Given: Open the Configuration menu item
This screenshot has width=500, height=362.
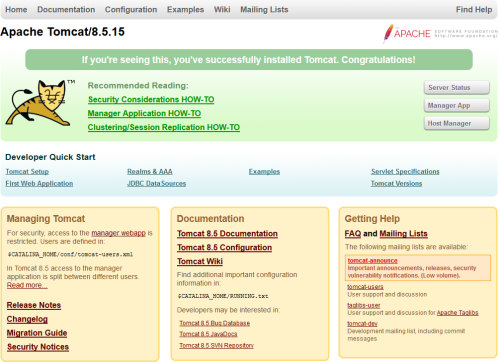Looking at the screenshot, I should (131, 10).
